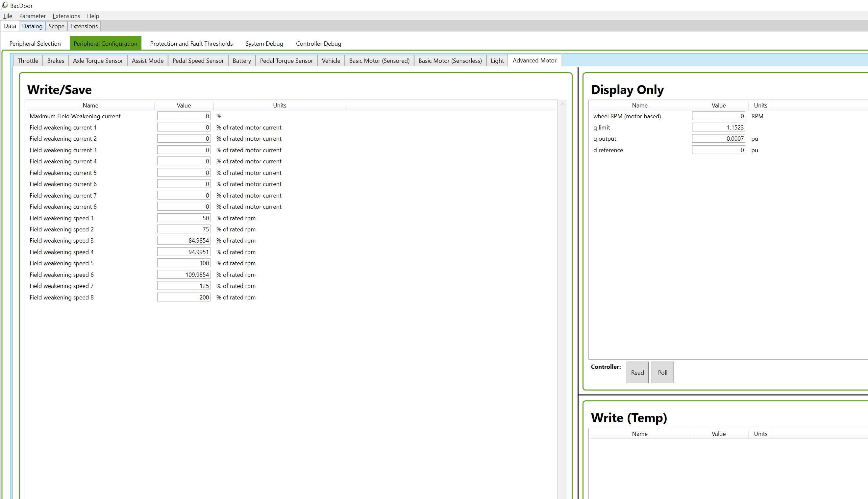Open the System Debug section
Screen dimensions: 868x499
tap(264, 43)
